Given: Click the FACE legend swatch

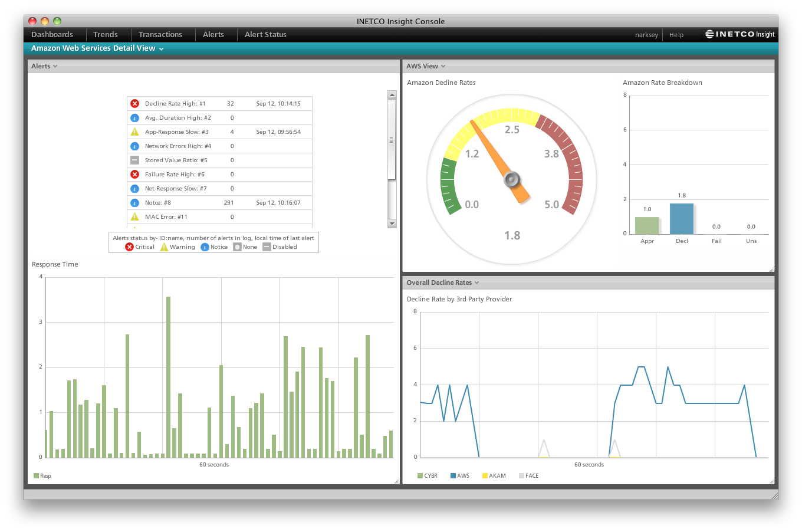Looking at the screenshot, I should (x=521, y=475).
